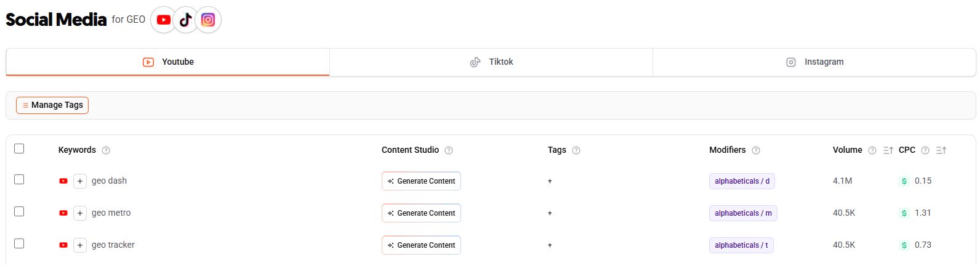Click the TikTok icon in the header

coord(185,20)
